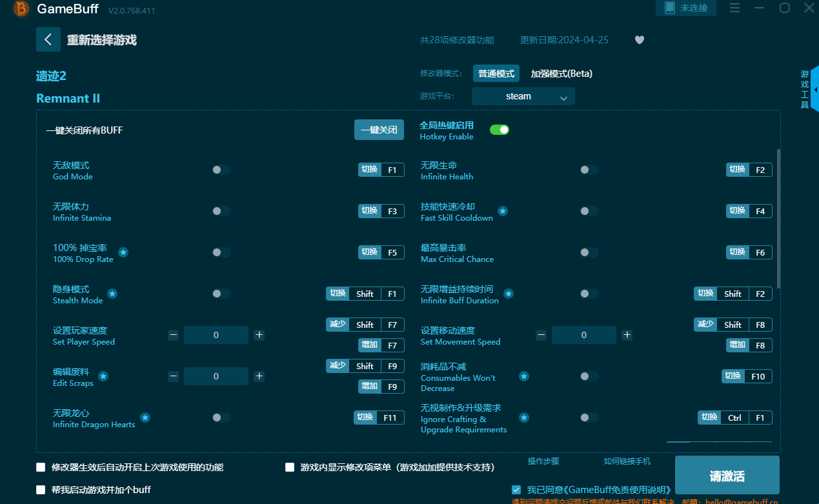Viewport: 819px width, 504px height.
Task: Click star icon next to Fast Skill Cooldown
Action: point(503,211)
